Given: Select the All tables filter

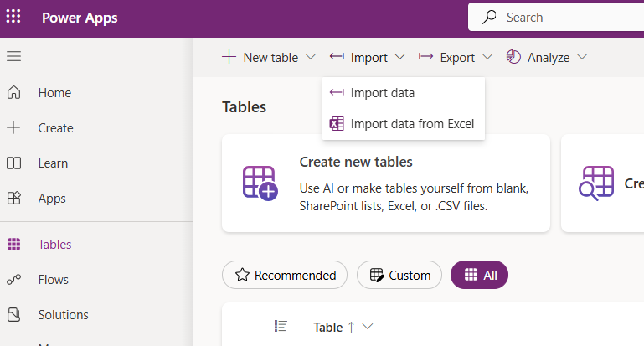Looking at the screenshot, I should [479, 275].
